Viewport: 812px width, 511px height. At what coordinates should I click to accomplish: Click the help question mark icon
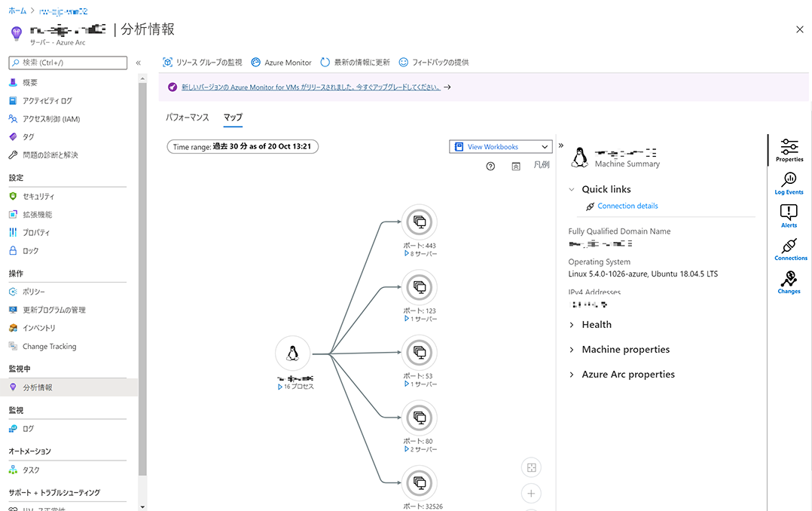(x=490, y=167)
